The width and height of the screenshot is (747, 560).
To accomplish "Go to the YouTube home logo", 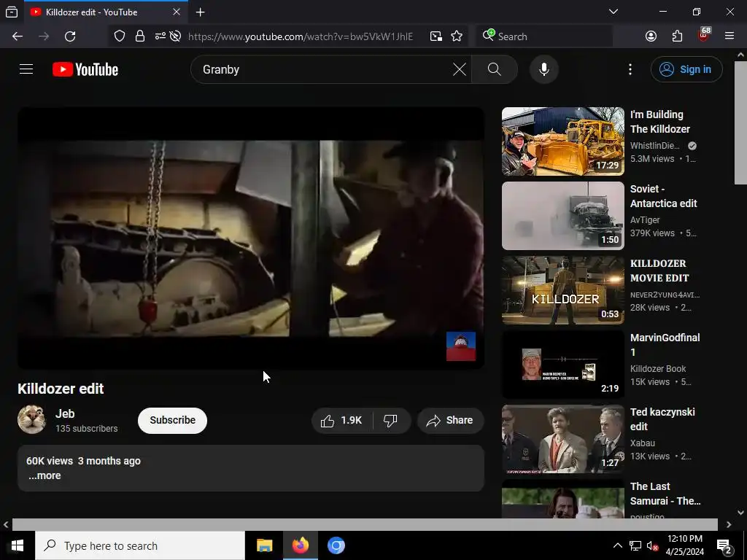I will click(85, 69).
